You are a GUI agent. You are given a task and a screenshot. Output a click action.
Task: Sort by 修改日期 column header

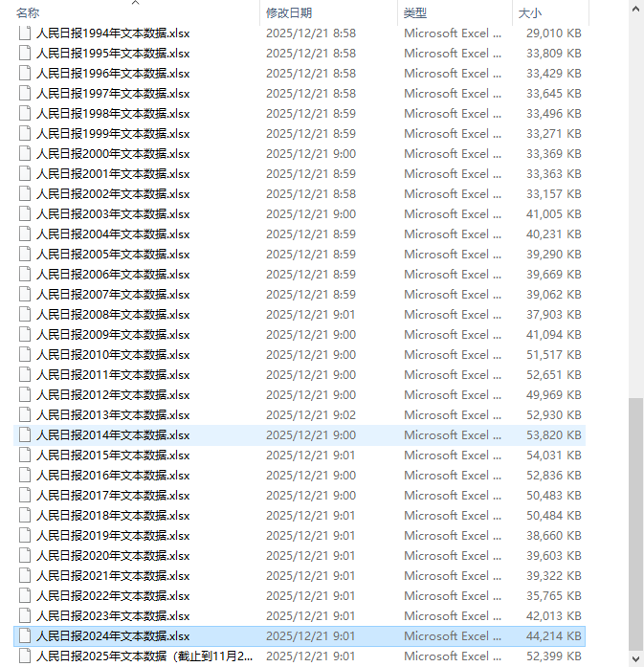pyautogui.click(x=289, y=13)
